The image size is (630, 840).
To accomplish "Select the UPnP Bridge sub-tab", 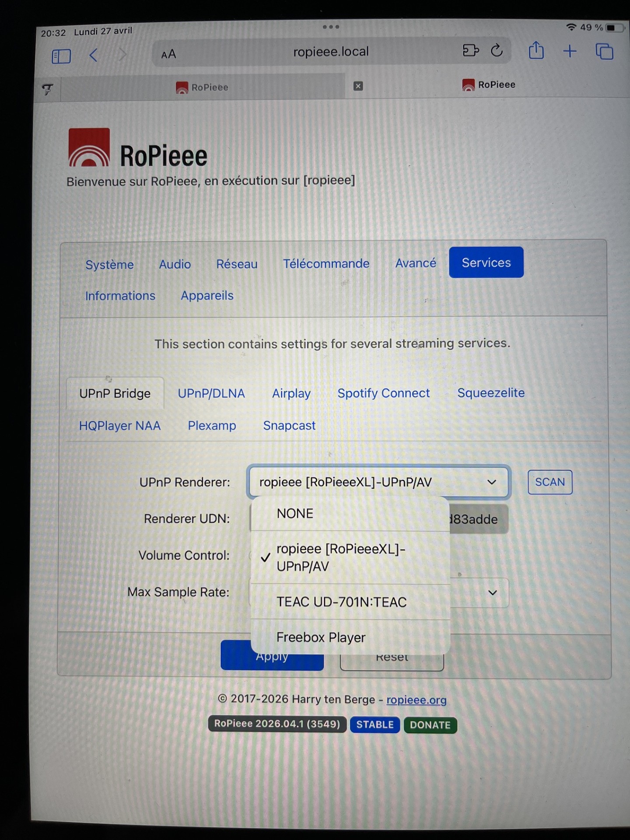I will coord(115,393).
